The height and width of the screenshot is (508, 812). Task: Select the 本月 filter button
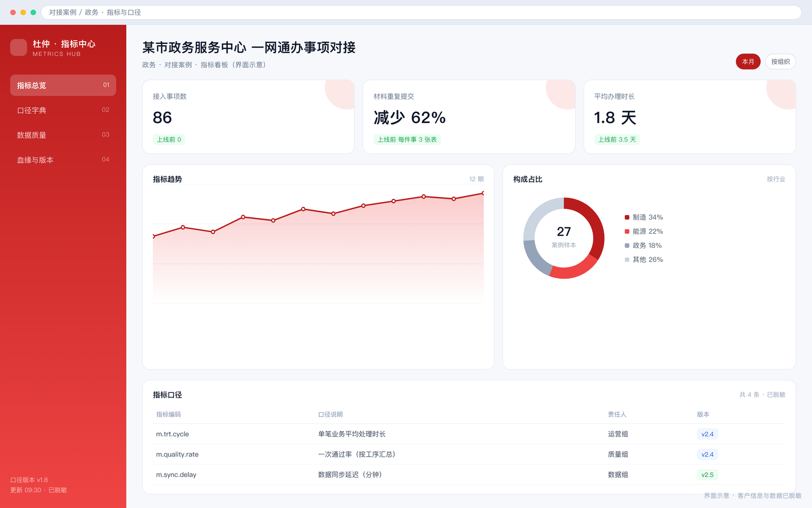tap(748, 62)
